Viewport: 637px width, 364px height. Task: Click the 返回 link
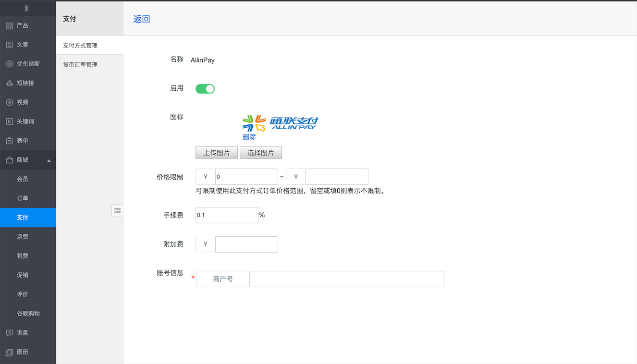[x=142, y=19]
